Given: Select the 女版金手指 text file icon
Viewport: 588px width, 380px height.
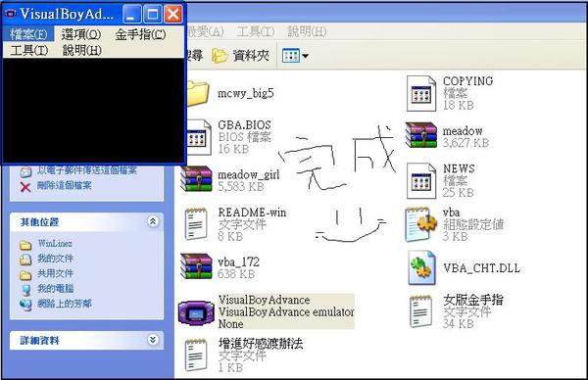Looking at the screenshot, I should click(420, 311).
